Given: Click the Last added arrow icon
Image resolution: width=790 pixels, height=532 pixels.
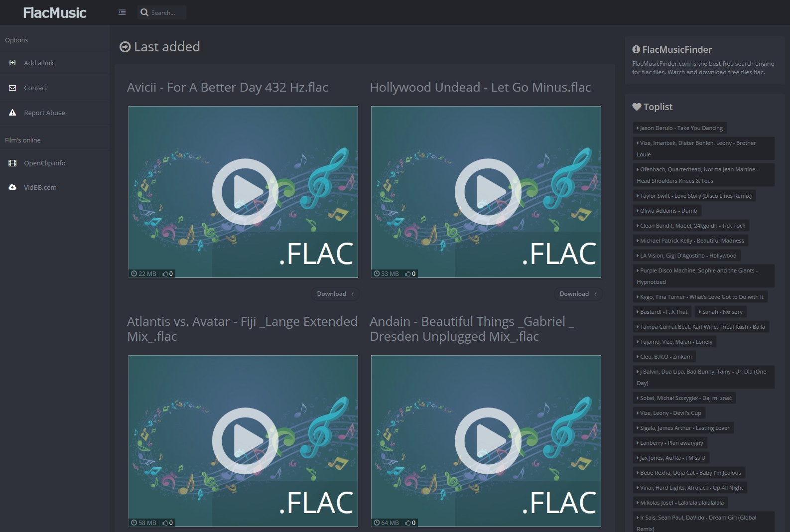Looking at the screenshot, I should point(125,47).
